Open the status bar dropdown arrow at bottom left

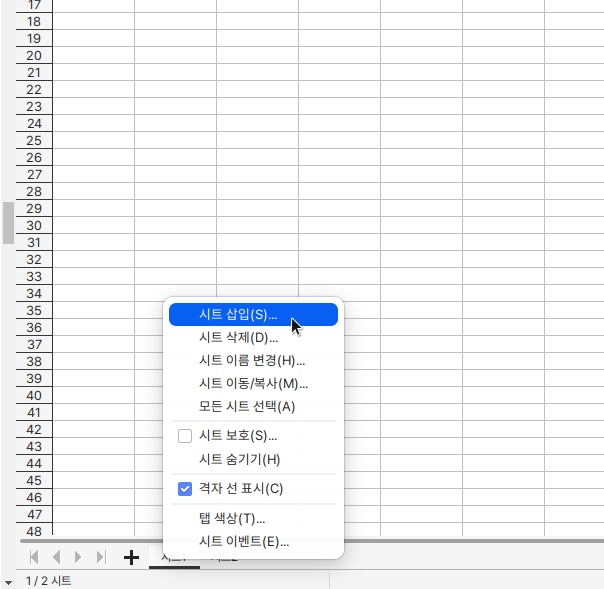click(8, 581)
